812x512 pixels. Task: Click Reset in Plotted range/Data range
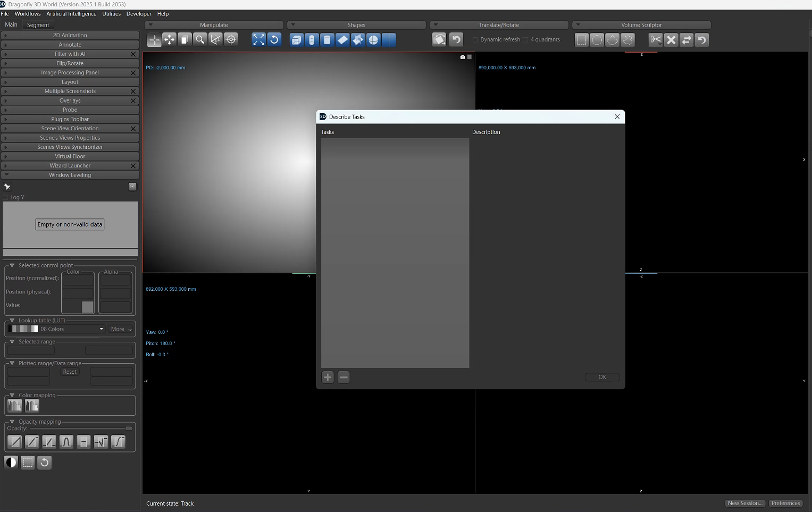(x=70, y=372)
